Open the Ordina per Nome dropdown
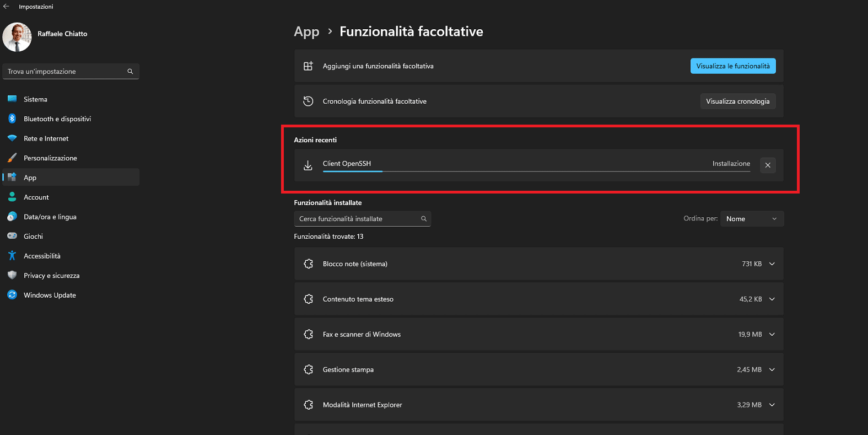The height and width of the screenshot is (435, 868). click(x=752, y=219)
